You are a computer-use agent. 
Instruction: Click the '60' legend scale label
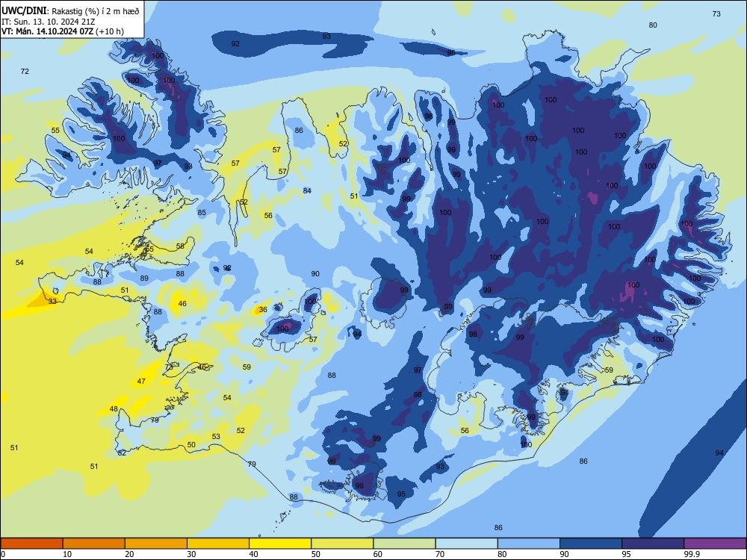[x=378, y=554]
